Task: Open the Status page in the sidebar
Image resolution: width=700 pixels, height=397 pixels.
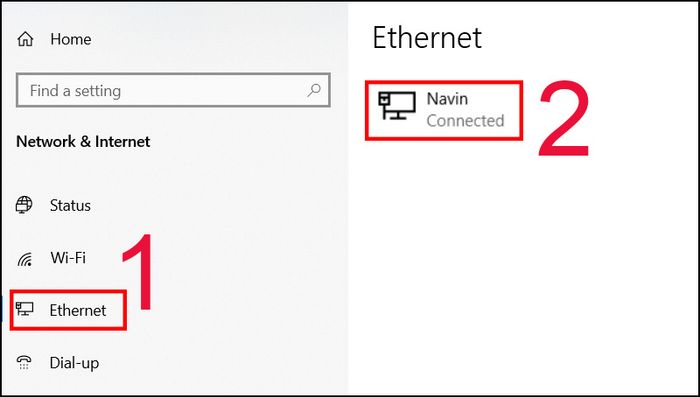Action: [x=70, y=205]
